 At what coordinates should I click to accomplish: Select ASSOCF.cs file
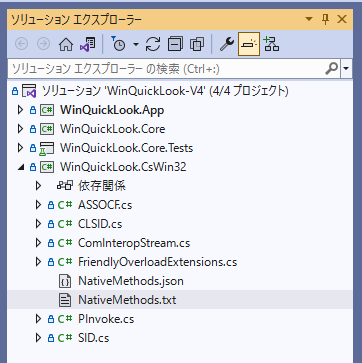coord(105,205)
